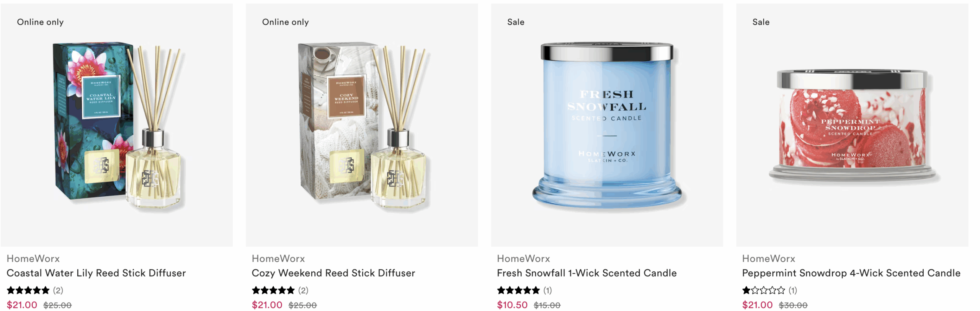Click review count of Peppermint Snowdrop candle

(x=792, y=290)
